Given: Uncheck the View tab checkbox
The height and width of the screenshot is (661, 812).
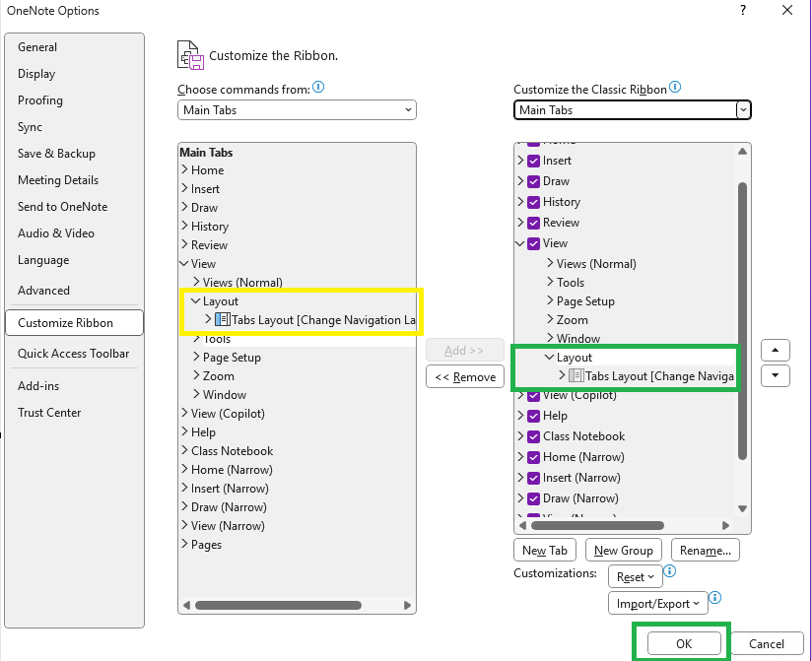Looking at the screenshot, I should click(x=533, y=243).
